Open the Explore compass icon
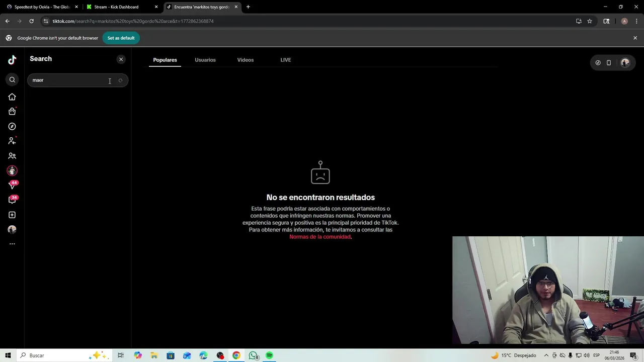Image resolution: width=644 pixels, height=362 pixels. pos(12,127)
